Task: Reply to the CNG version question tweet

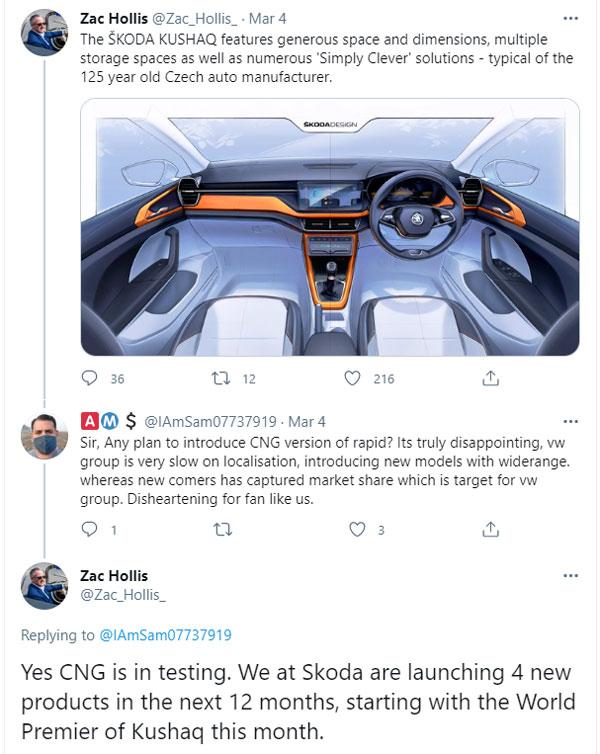Action: (x=90, y=530)
